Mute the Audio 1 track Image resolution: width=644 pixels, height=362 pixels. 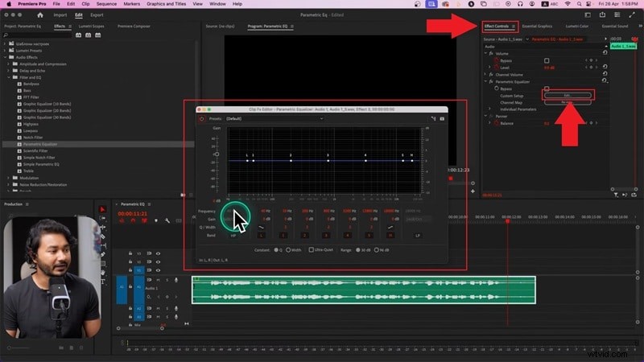coord(158,280)
